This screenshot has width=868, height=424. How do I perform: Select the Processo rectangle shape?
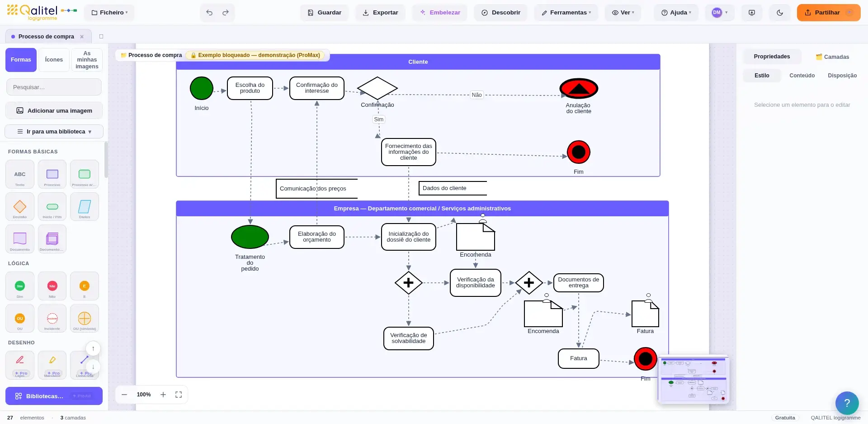pos(52,174)
